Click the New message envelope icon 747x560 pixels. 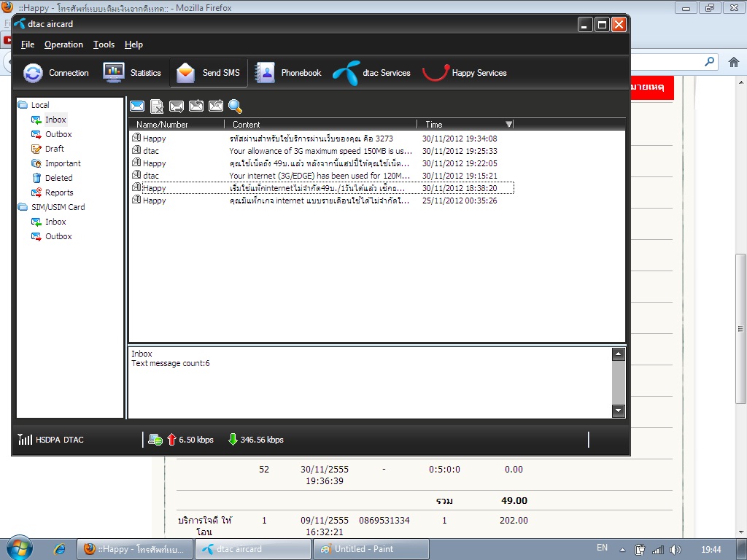[137, 106]
